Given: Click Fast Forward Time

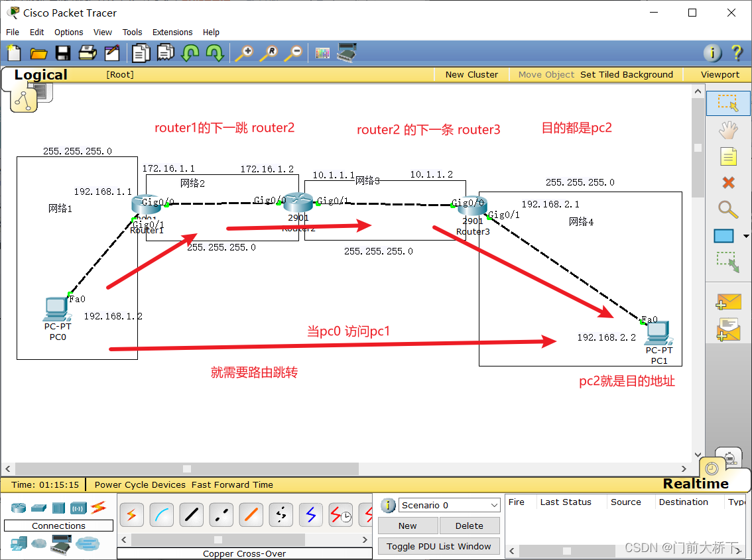Looking at the screenshot, I should (232, 484).
